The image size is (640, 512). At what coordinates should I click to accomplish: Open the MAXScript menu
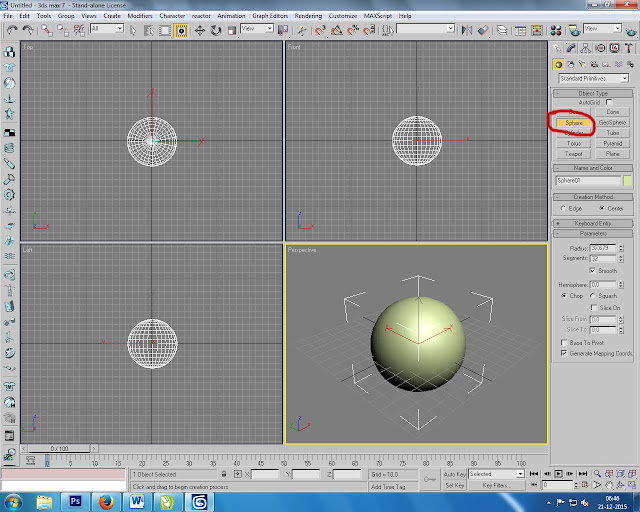tap(378, 16)
